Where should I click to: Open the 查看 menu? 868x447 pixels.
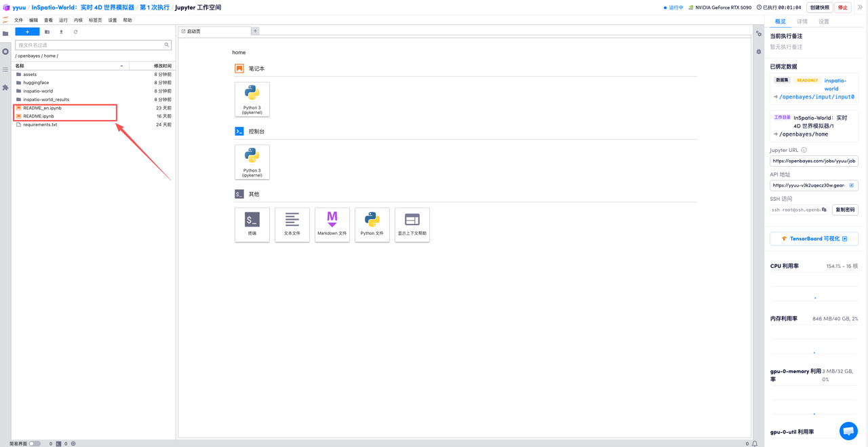(x=48, y=20)
